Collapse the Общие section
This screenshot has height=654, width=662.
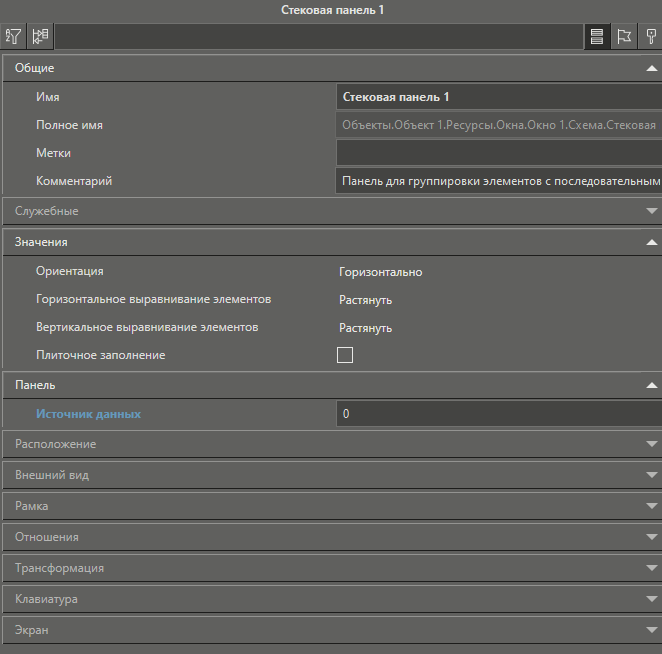tap(651, 68)
